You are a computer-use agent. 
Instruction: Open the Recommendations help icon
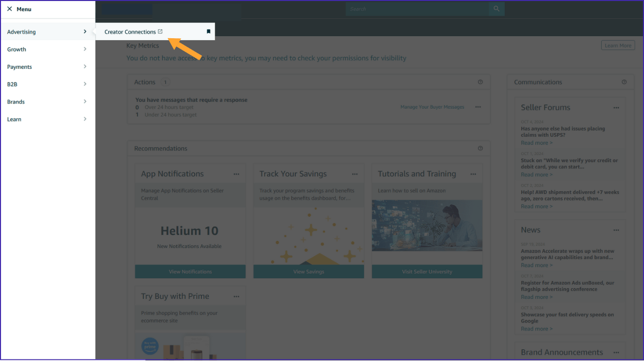coord(480,148)
